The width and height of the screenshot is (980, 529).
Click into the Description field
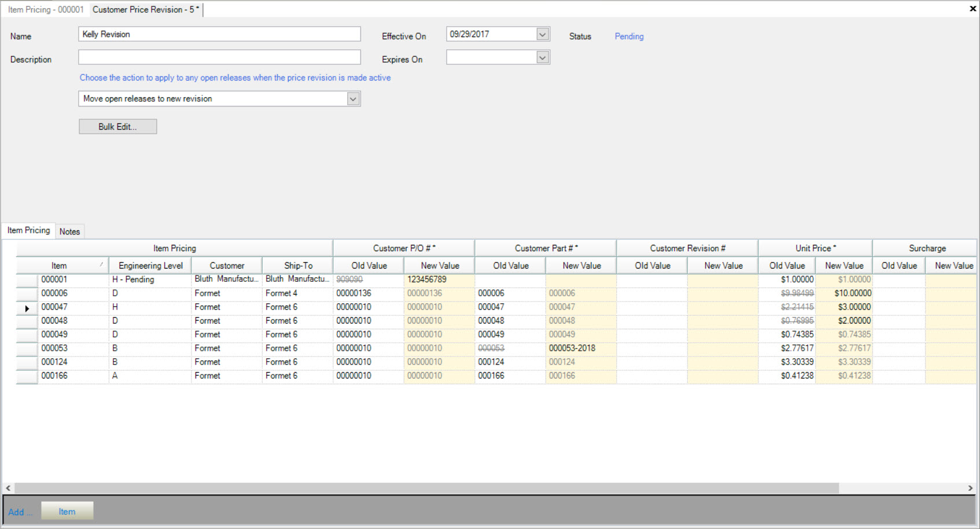pyautogui.click(x=219, y=57)
